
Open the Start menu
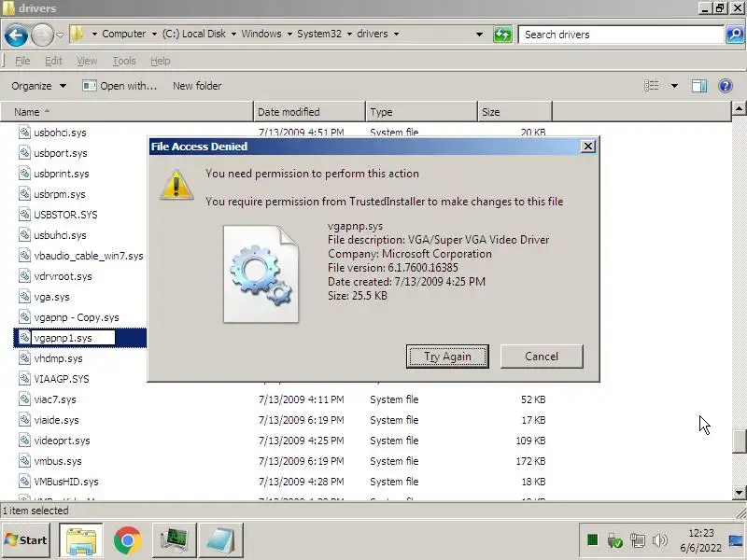(26, 540)
